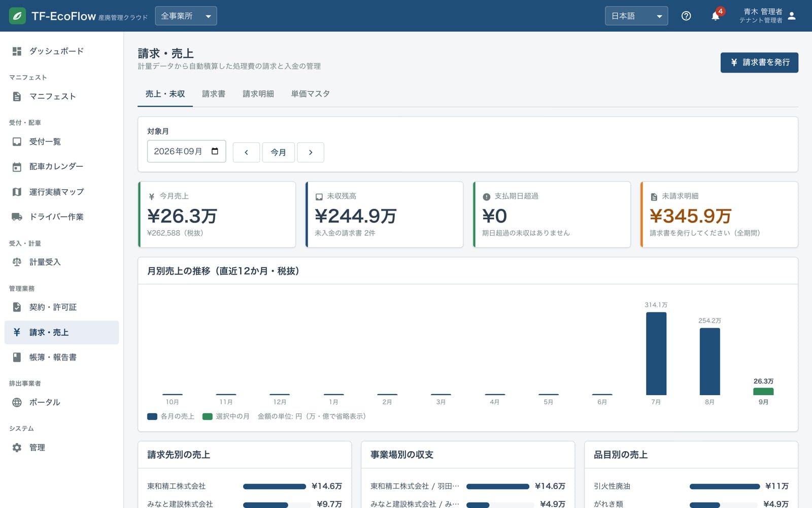The height and width of the screenshot is (508, 812).
Task: Click the 受付一覧 inbox icon
Action: (x=17, y=142)
